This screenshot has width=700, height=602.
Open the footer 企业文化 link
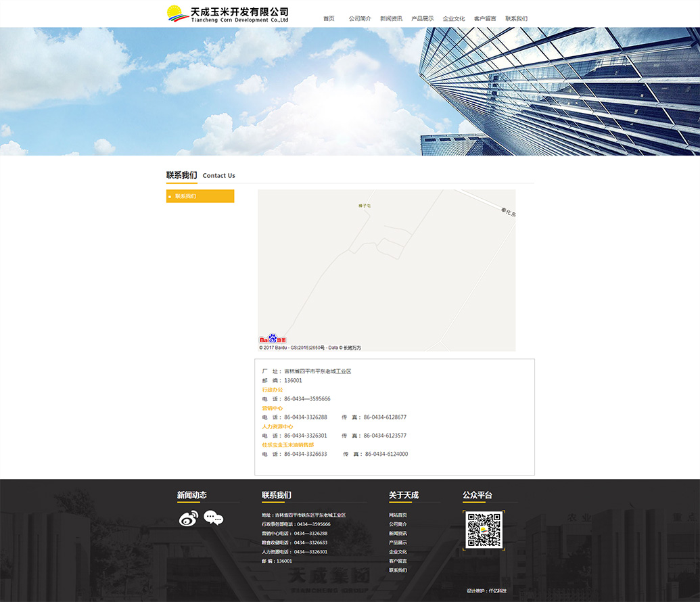[x=398, y=552]
